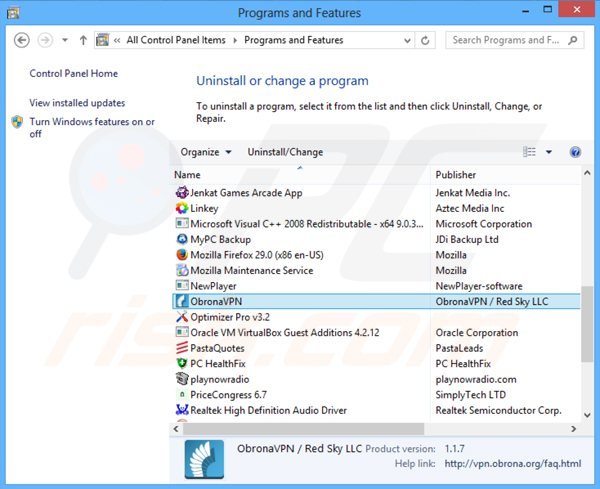The height and width of the screenshot is (489, 600).
Task: Click the NewPlayer program icon
Action: click(x=182, y=286)
